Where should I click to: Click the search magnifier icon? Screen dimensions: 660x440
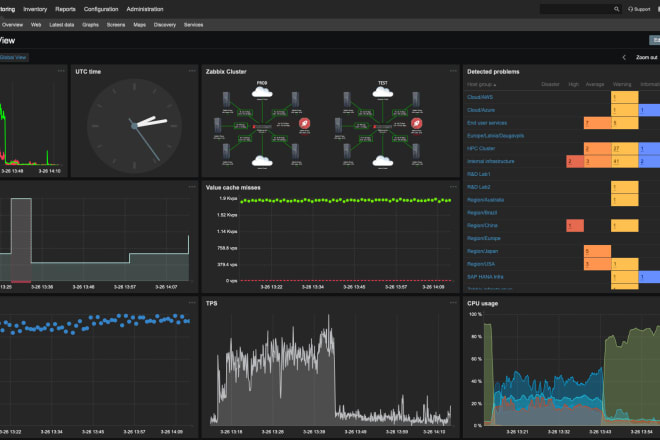(616, 9)
